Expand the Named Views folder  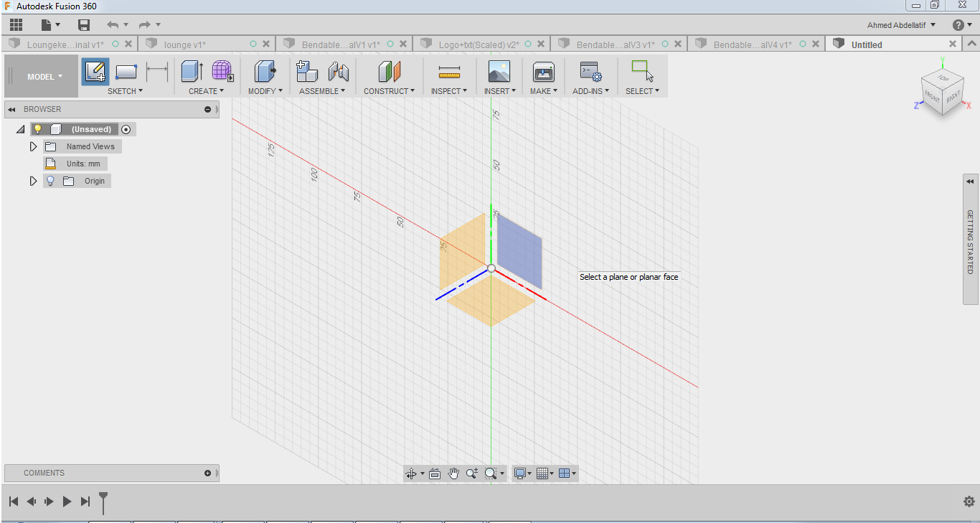click(x=33, y=146)
